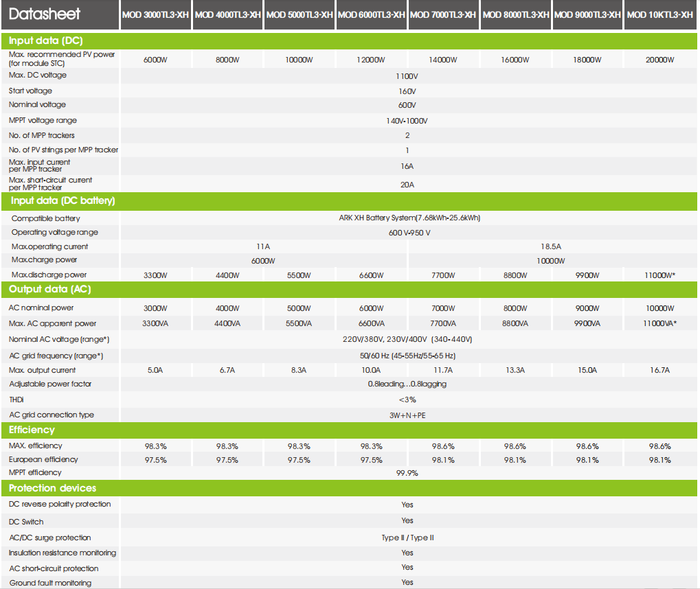Click the 97.5% European efficiency for MOD 5000TL3-XH

[299, 460]
